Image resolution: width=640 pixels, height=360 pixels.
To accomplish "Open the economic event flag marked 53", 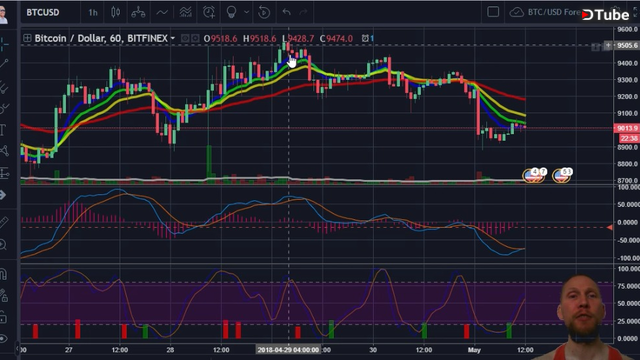I will (x=562, y=175).
